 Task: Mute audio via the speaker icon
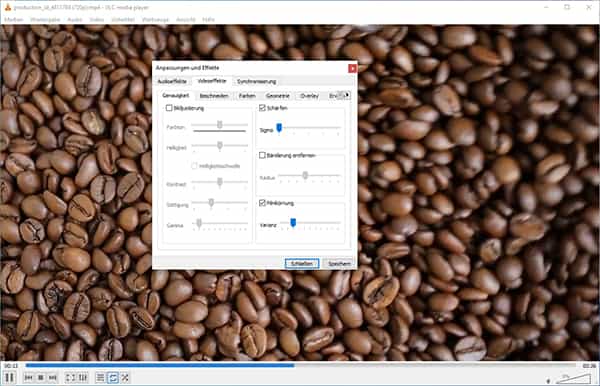548,380
